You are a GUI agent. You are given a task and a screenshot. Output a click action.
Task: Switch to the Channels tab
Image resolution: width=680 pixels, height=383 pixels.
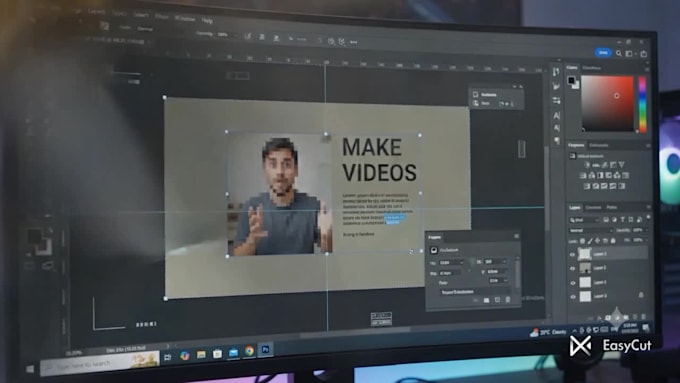[593, 207]
